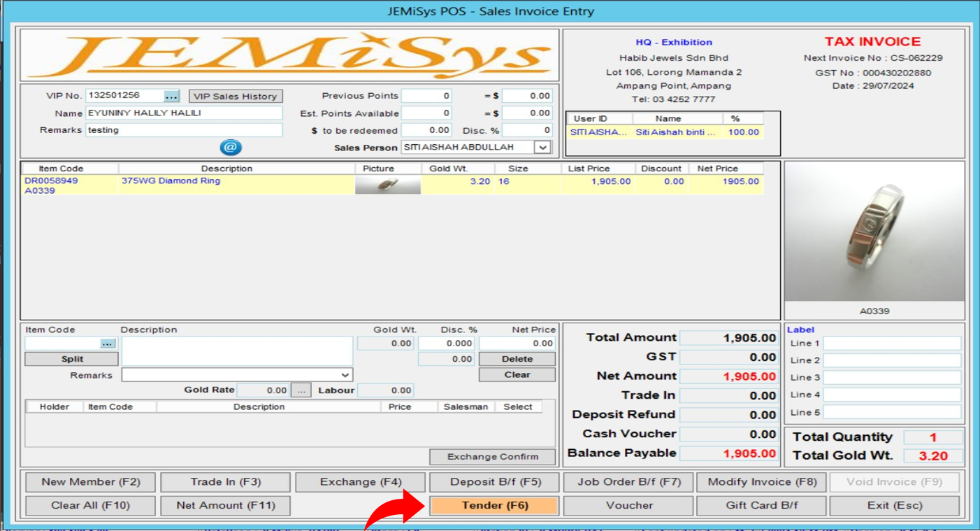Click Clear All (F10) button

(90, 505)
